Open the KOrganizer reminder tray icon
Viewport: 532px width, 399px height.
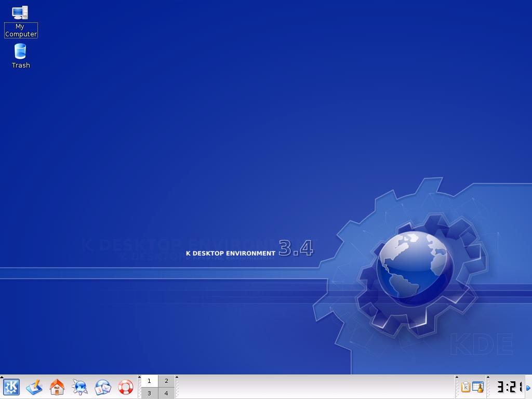coord(477,387)
